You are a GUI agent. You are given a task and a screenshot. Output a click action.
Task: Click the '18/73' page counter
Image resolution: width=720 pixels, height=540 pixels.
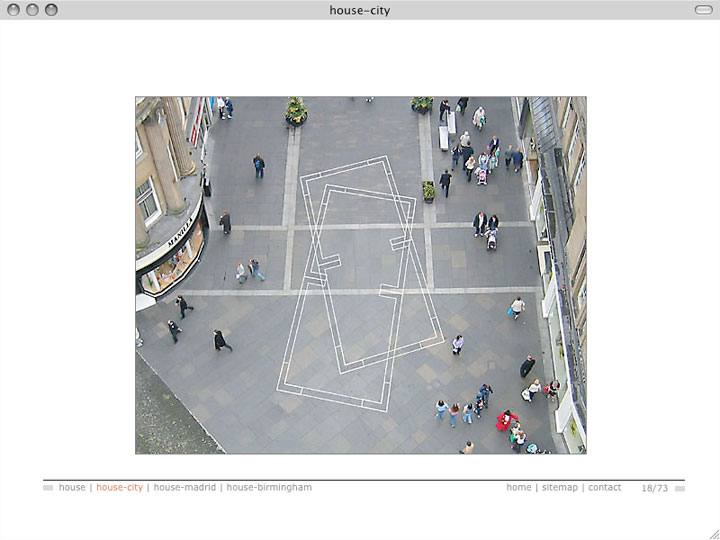(655, 488)
